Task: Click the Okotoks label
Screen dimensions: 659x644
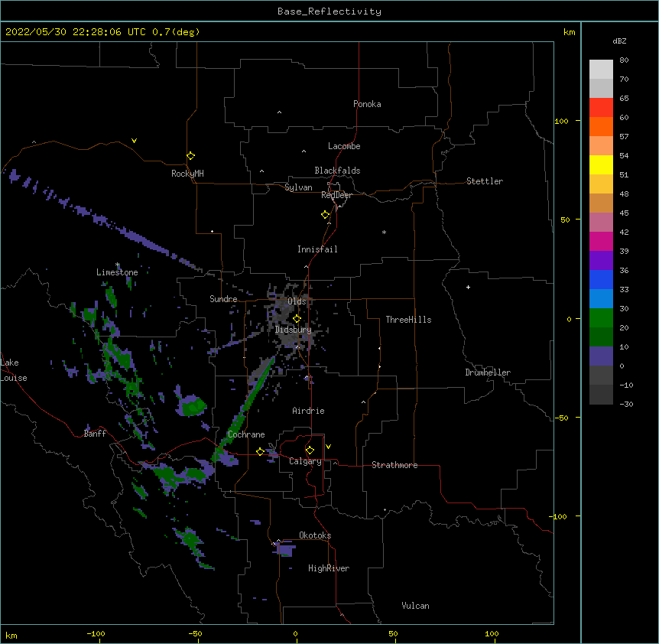Action: (315, 535)
